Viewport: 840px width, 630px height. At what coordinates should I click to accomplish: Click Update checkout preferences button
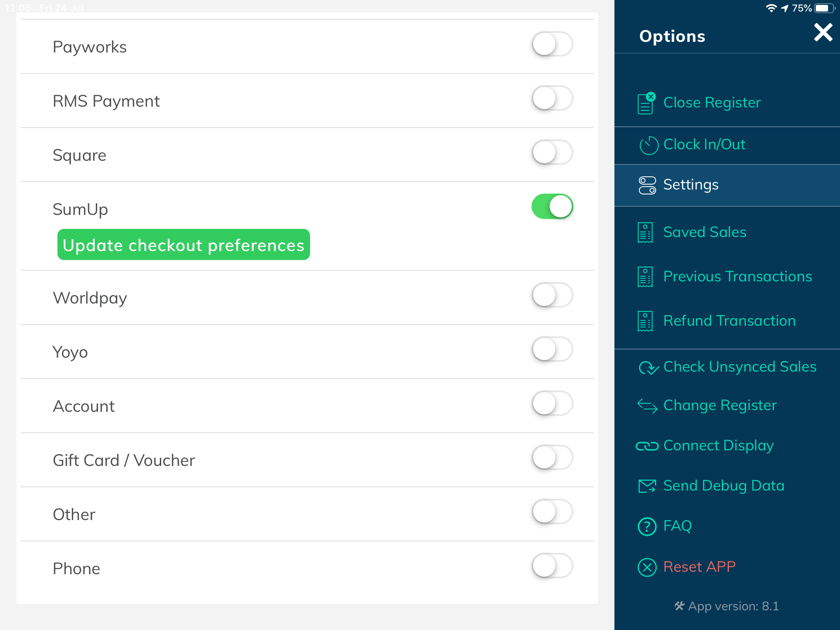[x=183, y=244]
